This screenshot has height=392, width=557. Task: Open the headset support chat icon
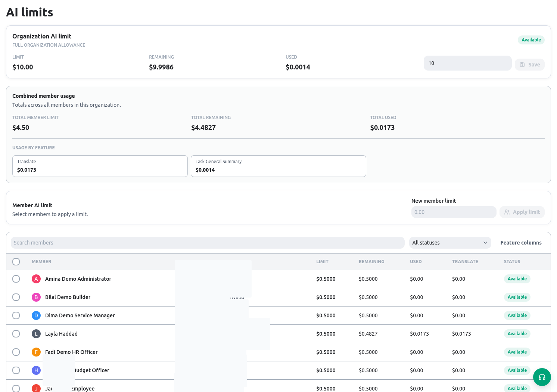tap(542, 377)
